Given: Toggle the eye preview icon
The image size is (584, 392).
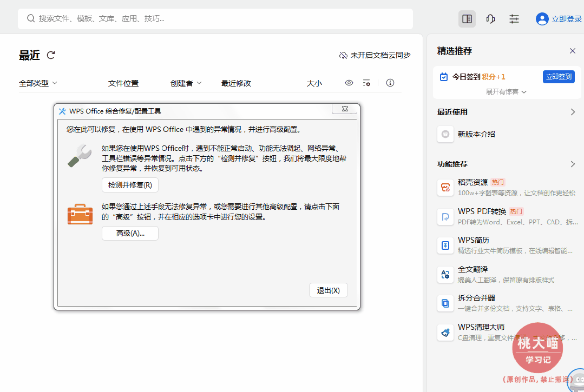Looking at the screenshot, I should 349,83.
